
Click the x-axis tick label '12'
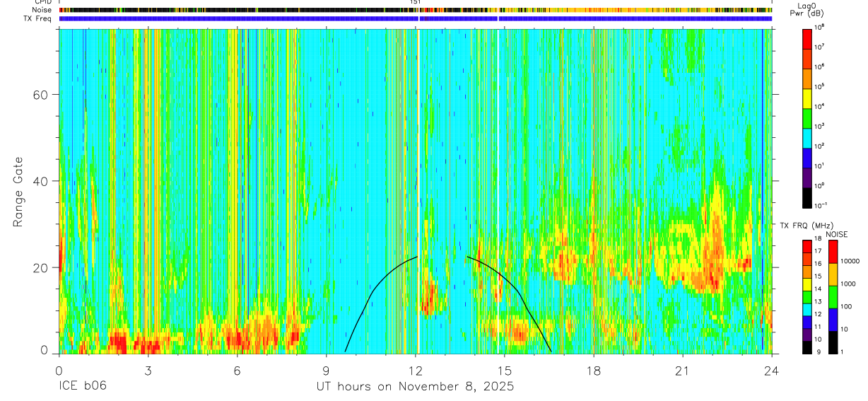pos(416,371)
